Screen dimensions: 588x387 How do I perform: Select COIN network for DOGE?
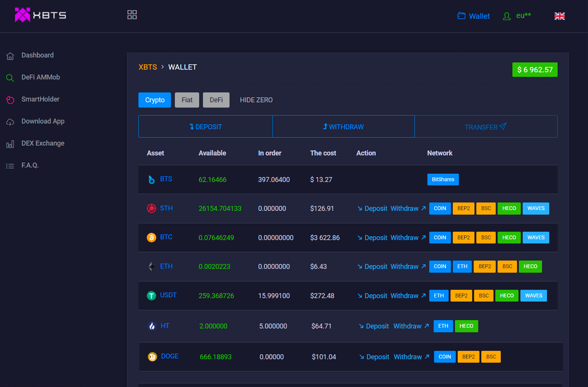coord(445,357)
